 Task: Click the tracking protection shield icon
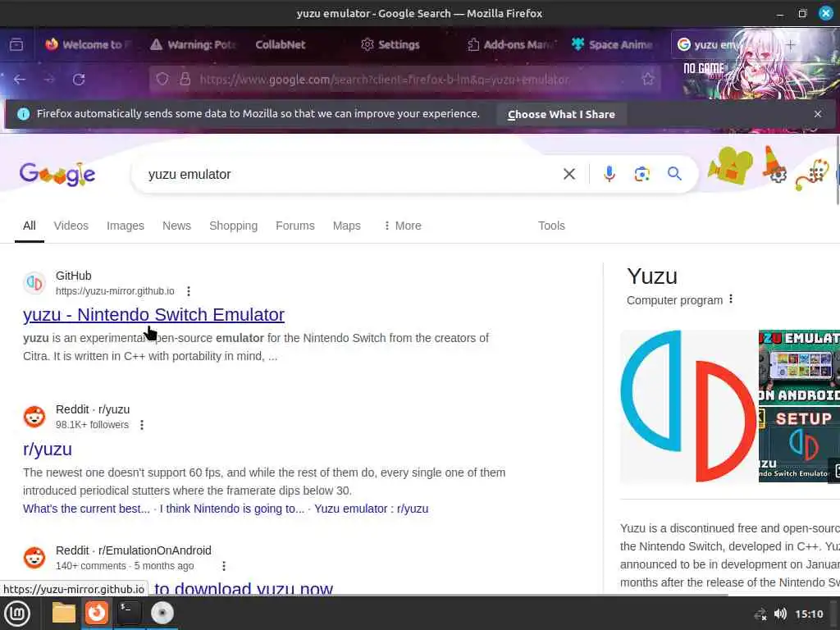click(162, 80)
